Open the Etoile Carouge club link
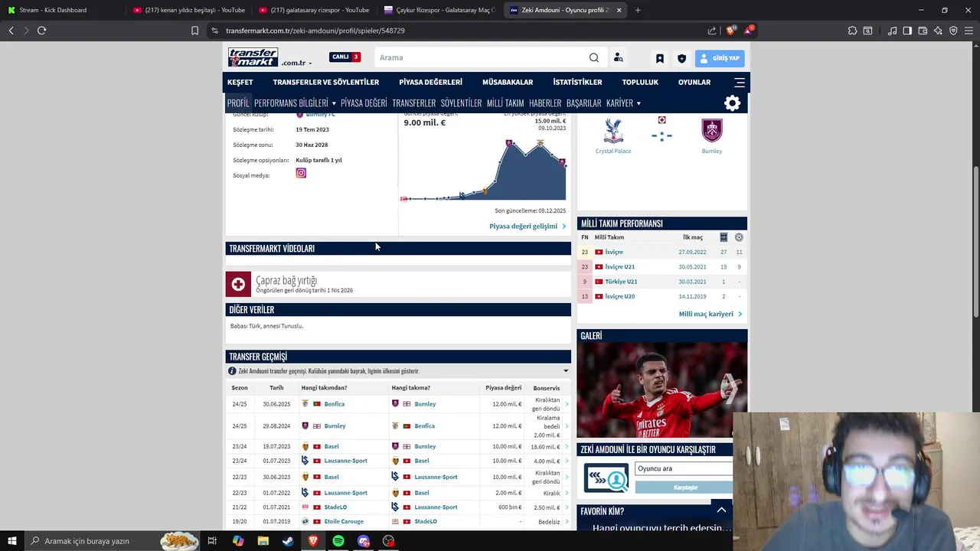 point(344,522)
